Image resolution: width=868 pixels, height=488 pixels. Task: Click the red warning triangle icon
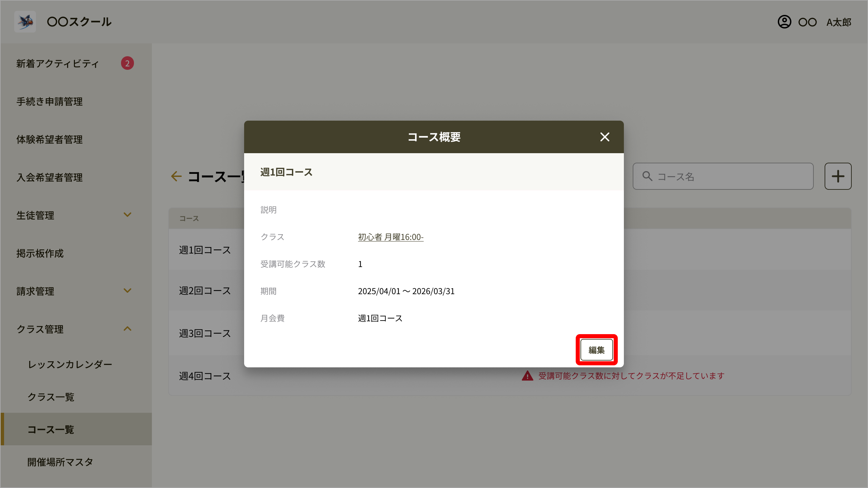528,376
